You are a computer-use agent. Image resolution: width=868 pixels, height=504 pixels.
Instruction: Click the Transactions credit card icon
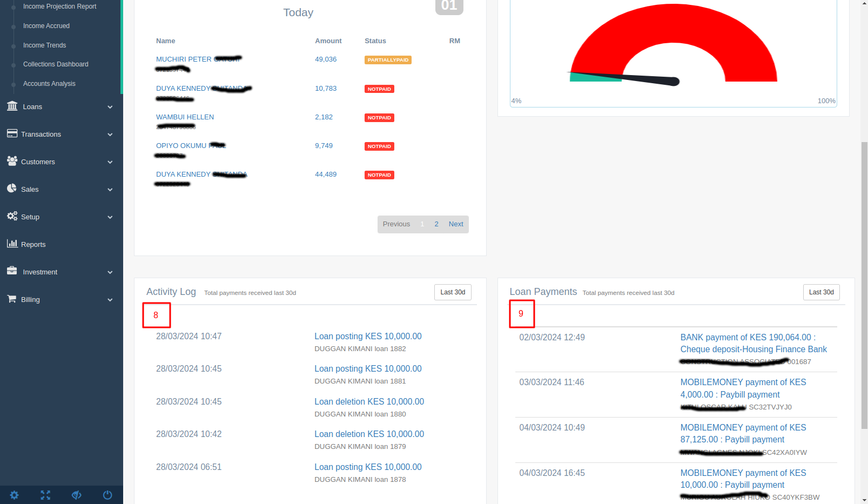click(12, 133)
